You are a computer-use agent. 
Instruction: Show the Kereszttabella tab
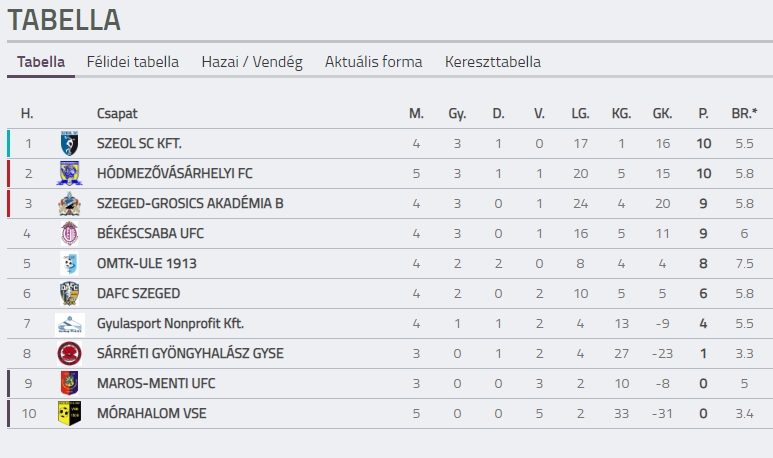[x=493, y=62]
